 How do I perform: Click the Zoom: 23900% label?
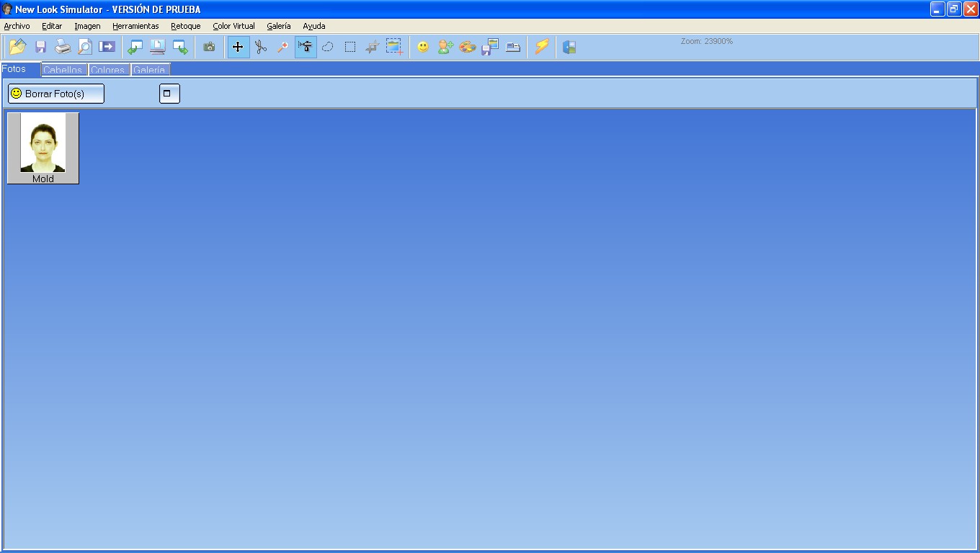[x=707, y=41]
